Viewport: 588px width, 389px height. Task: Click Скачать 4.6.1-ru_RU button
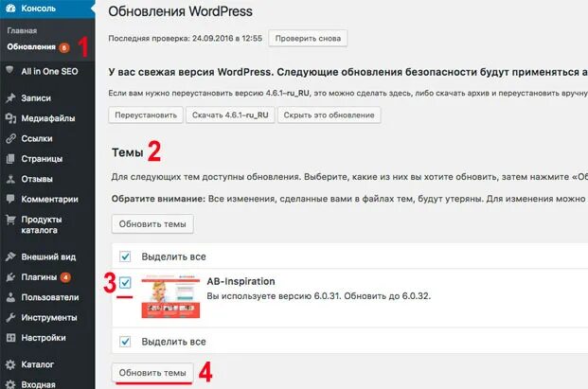click(230, 115)
